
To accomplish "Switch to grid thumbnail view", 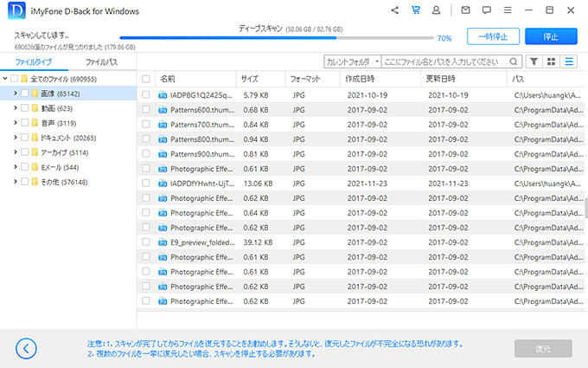I will (x=551, y=61).
